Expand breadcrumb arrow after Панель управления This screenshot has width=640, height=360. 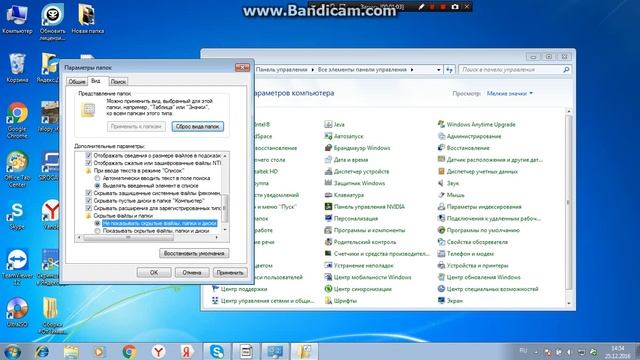313,70
